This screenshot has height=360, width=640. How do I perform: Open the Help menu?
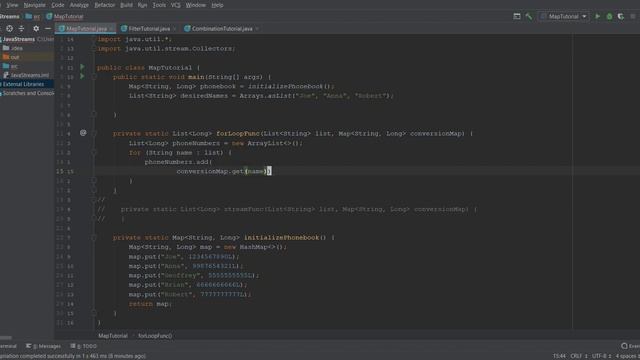(x=217, y=5)
